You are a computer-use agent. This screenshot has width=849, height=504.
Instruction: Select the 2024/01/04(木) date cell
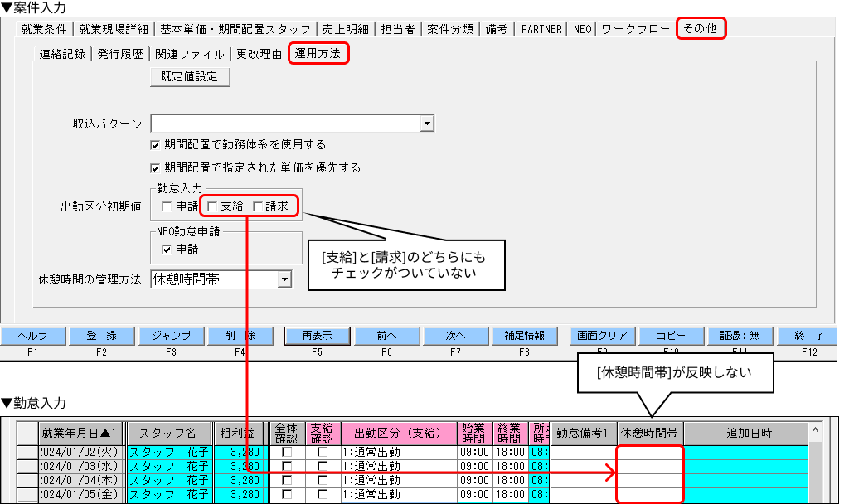(81, 480)
